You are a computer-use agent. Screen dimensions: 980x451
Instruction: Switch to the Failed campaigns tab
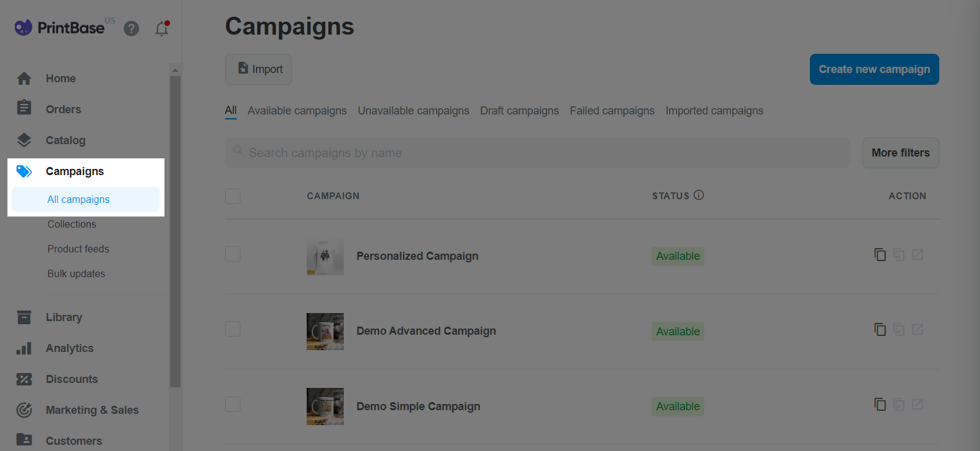tap(612, 111)
